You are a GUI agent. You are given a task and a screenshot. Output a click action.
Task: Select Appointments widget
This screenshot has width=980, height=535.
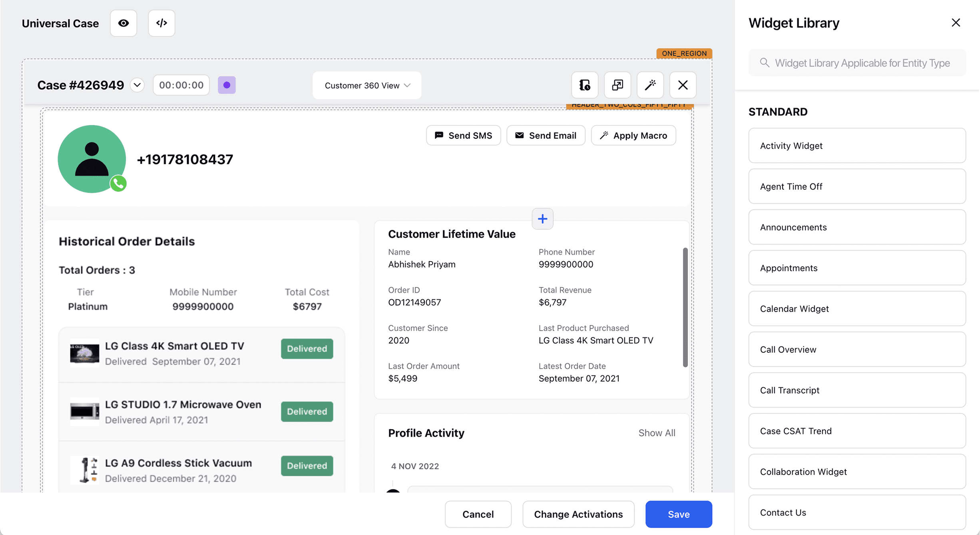(857, 268)
